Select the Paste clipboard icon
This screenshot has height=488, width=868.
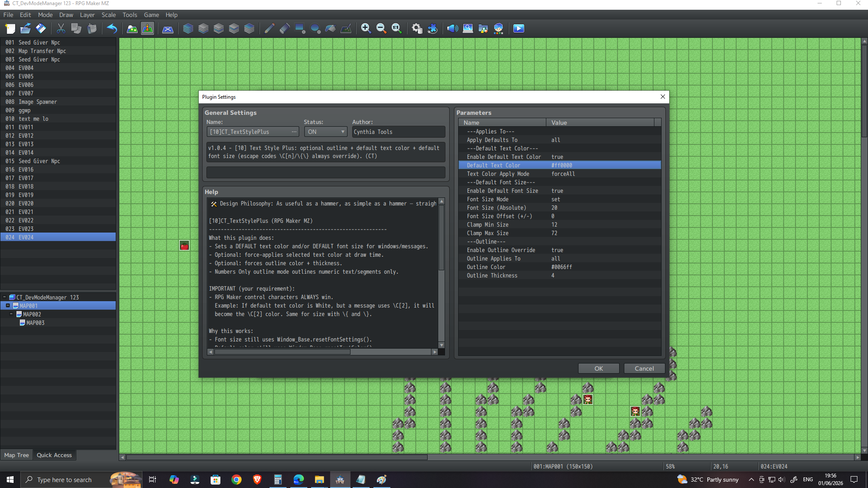[x=92, y=28]
